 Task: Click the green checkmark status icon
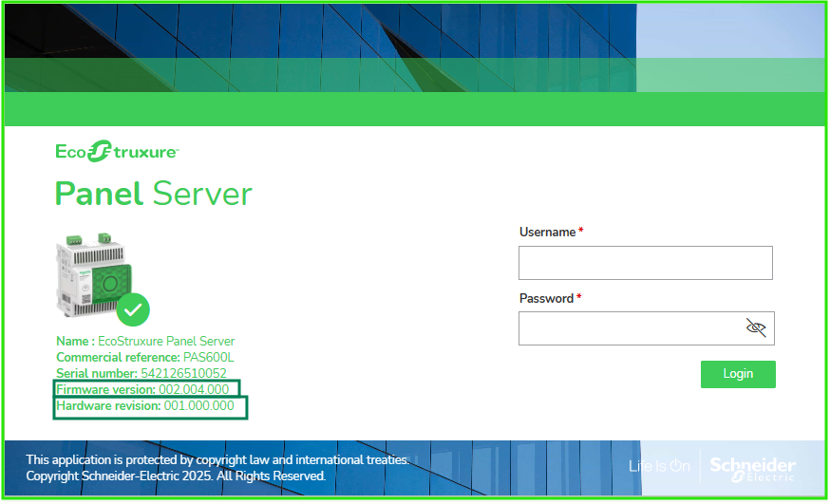(x=133, y=309)
